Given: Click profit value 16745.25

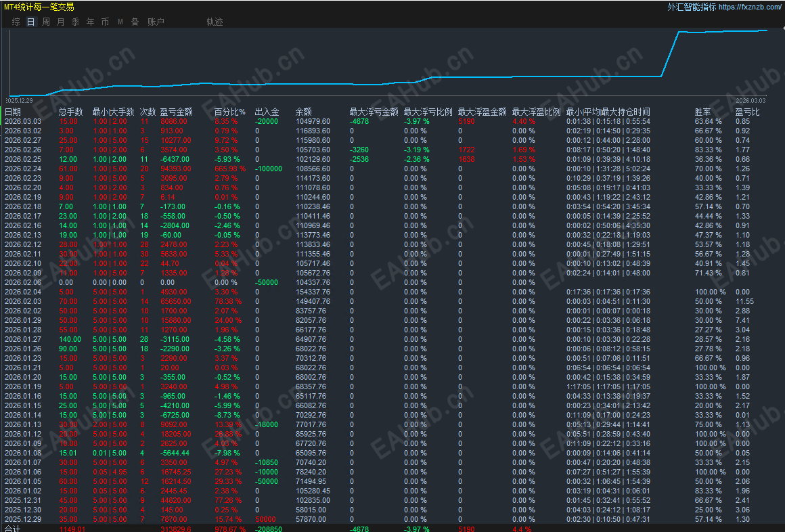Looking at the screenshot, I should tap(176, 472).
